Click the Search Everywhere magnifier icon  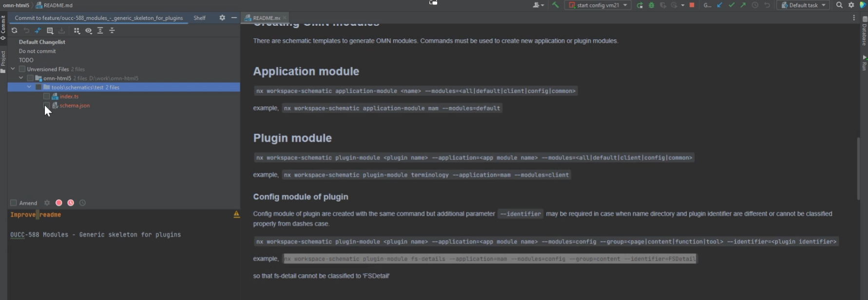pos(839,5)
